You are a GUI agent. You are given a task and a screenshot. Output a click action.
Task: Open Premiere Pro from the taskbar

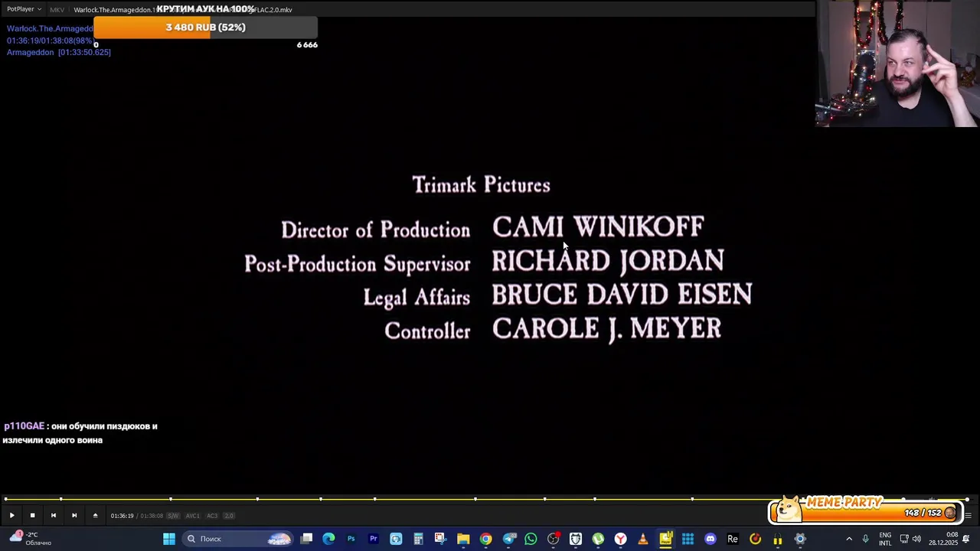[374, 539]
